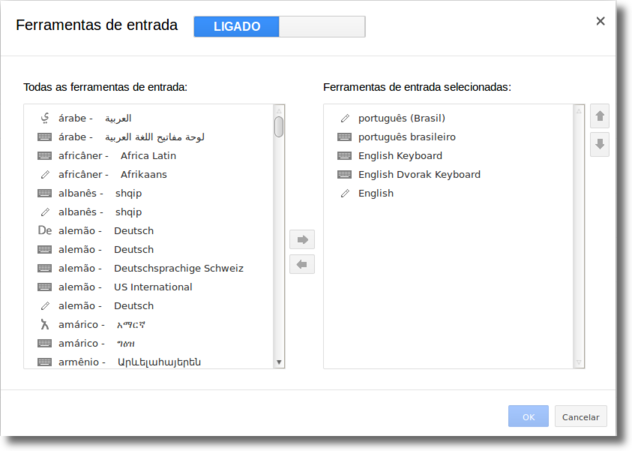Toggle the LIGADO input tools switch
The width and height of the screenshot is (632, 451).
(280, 27)
